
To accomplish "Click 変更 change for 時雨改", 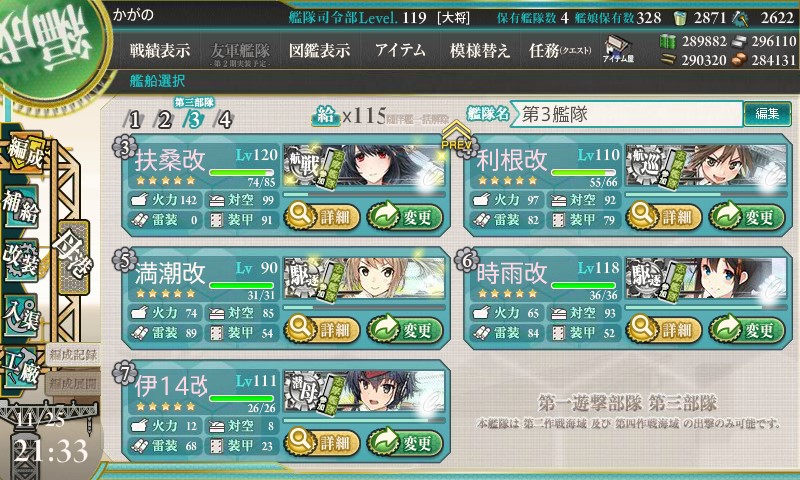I will 746,330.
